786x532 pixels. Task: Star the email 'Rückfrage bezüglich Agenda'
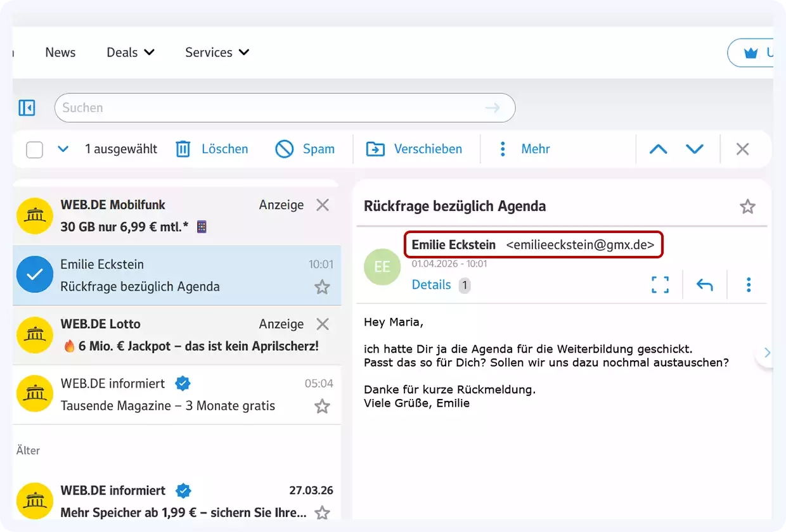[x=748, y=206]
